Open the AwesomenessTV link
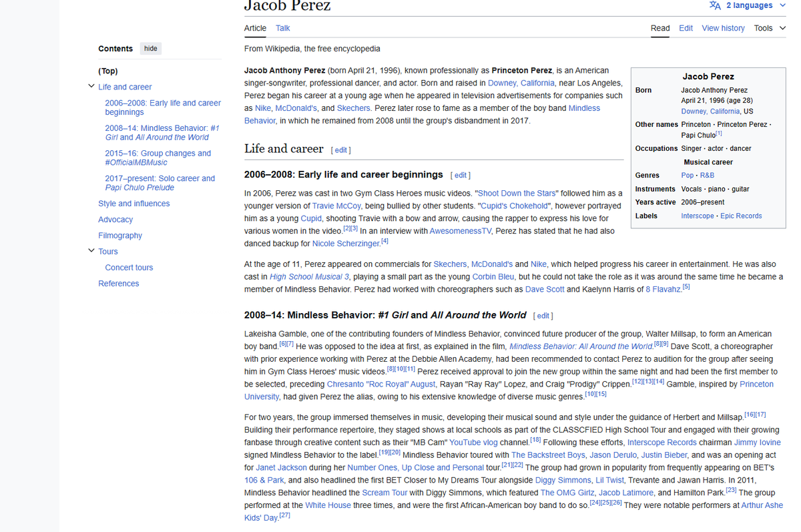 (461, 231)
